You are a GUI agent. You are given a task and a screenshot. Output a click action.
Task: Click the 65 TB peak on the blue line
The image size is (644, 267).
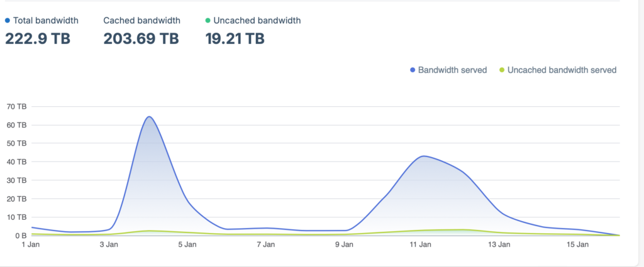tap(149, 117)
